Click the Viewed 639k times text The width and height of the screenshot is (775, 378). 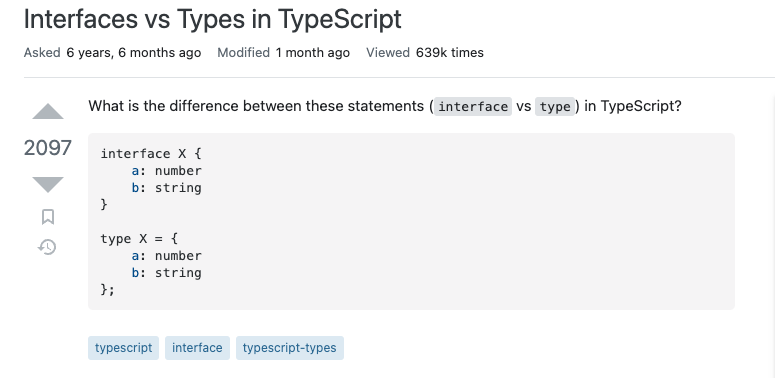425,53
